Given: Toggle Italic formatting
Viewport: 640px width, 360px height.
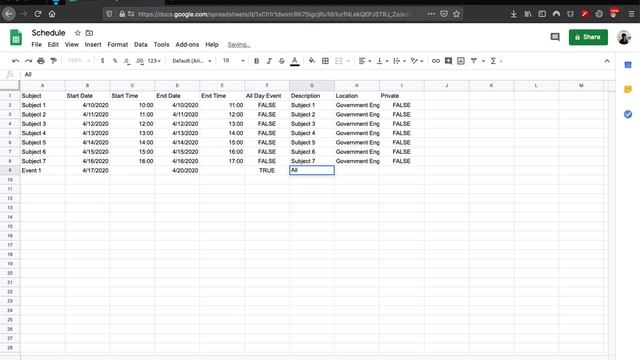Looking at the screenshot, I should (x=269, y=61).
